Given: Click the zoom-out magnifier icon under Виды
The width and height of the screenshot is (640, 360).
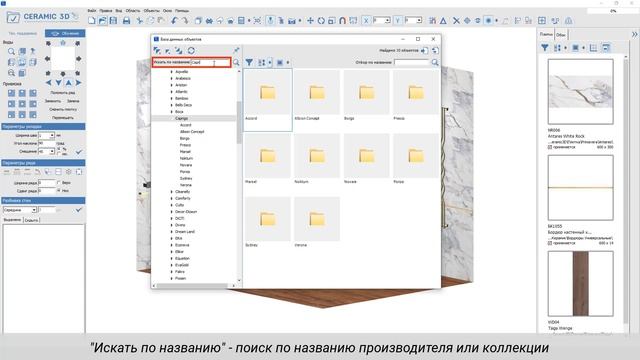Looking at the screenshot, I should point(11,73).
